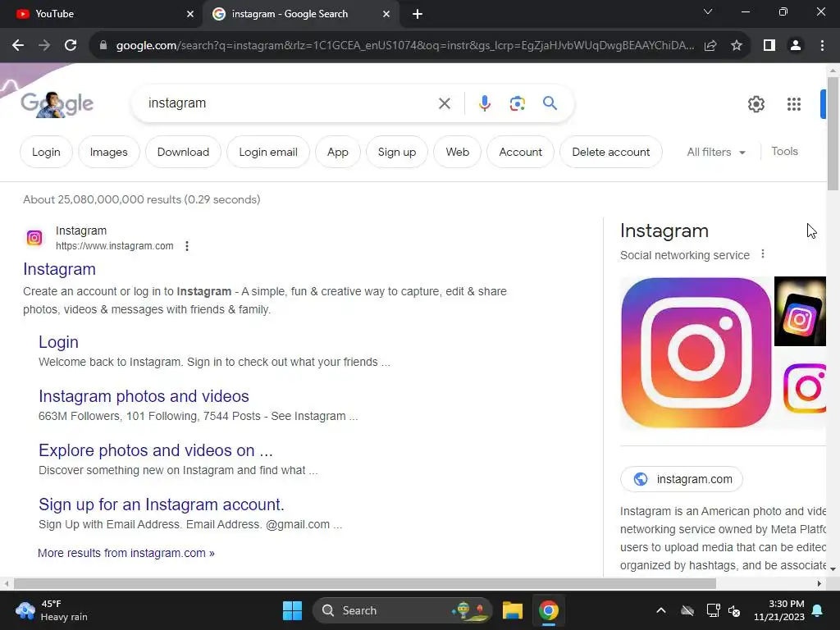This screenshot has width=840, height=630.
Task: Open Instagram photos and videos link
Action: tap(144, 396)
